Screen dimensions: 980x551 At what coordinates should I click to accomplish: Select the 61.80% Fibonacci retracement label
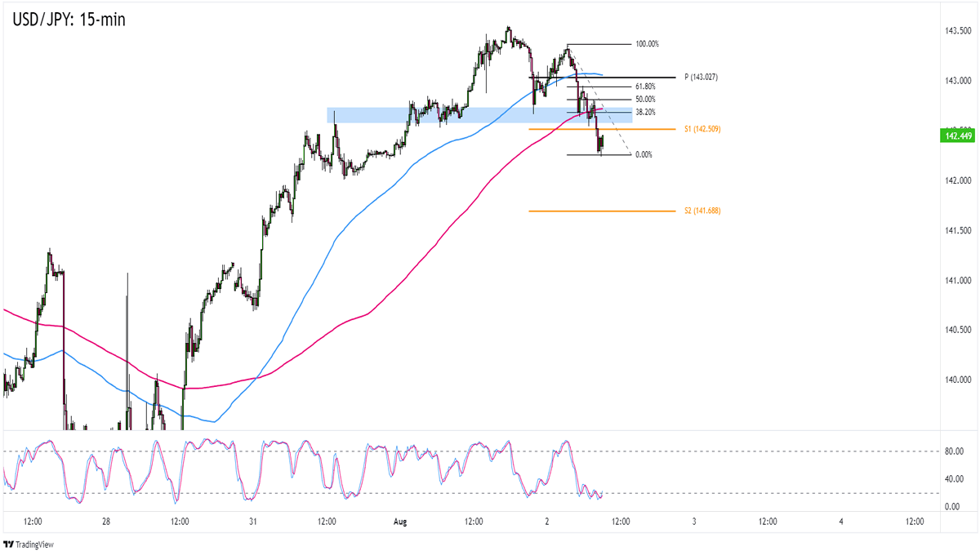pos(644,86)
